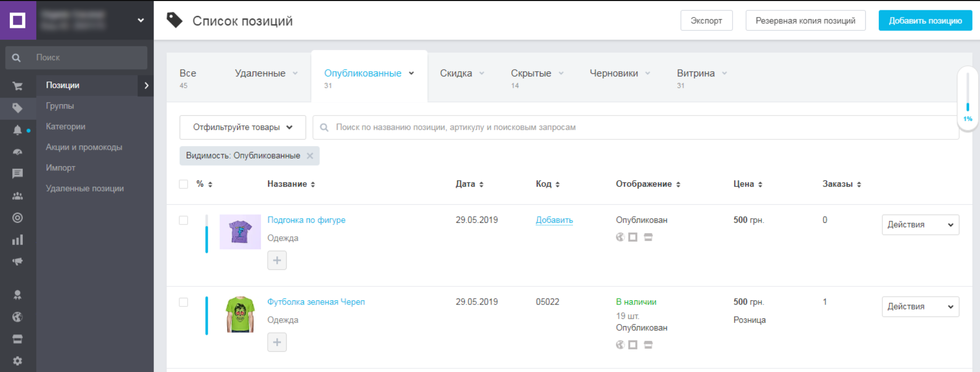Toggle the select-all checkbox in table header
The height and width of the screenshot is (372, 980).
tap(183, 184)
